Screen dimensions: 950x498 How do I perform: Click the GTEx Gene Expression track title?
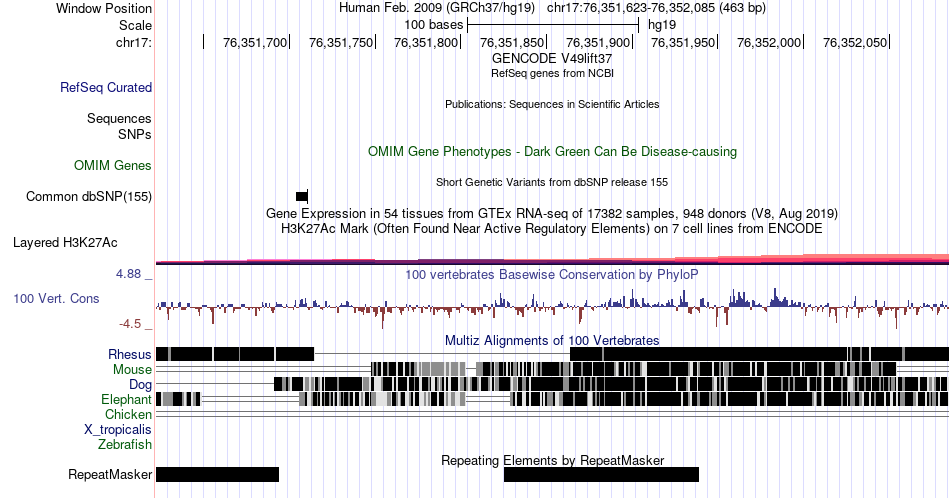pos(552,213)
